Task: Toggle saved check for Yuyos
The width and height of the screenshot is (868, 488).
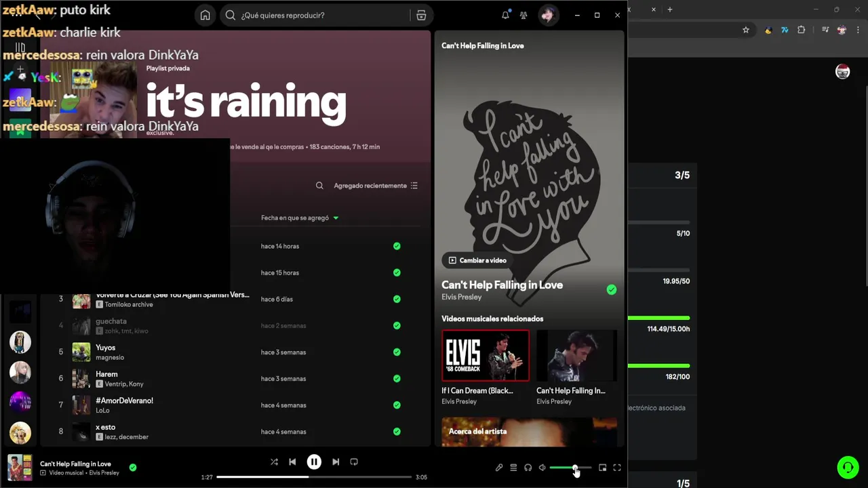Action: coord(397,352)
